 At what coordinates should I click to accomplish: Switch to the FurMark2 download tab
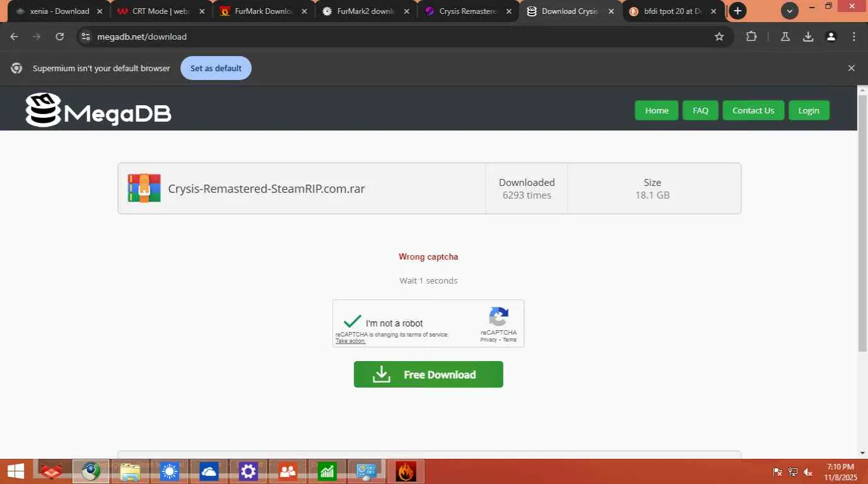click(366, 11)
